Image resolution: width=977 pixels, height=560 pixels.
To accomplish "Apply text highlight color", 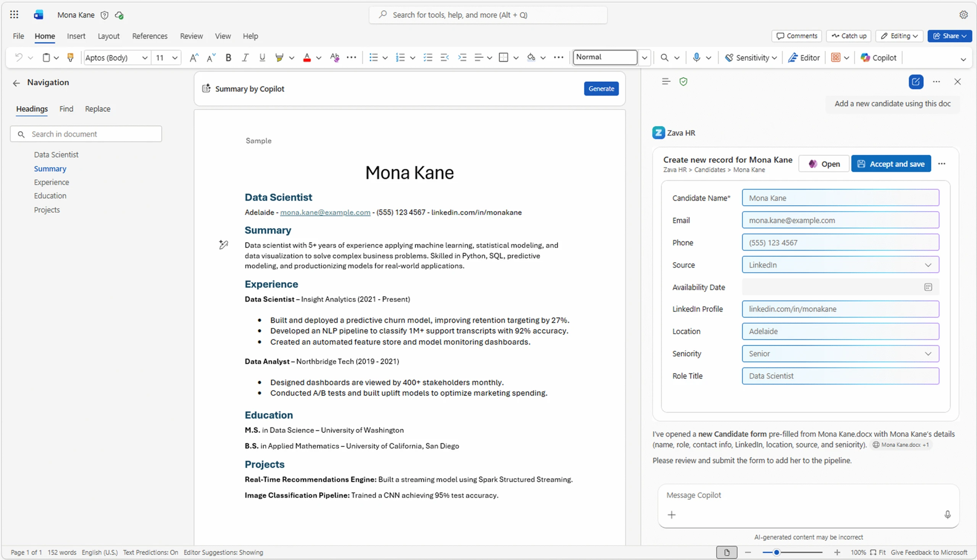I will click(x=279, y=57).
